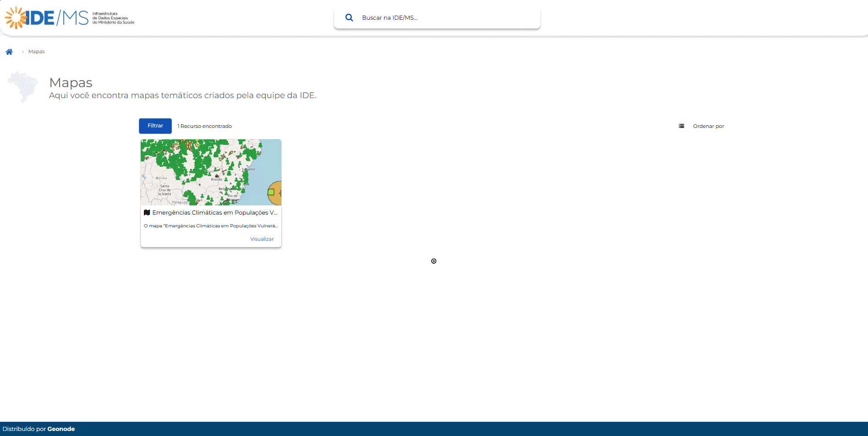The image size is (868, 436).
Task: Click the list view icon near Ordenar por
Action: [681, 126]
